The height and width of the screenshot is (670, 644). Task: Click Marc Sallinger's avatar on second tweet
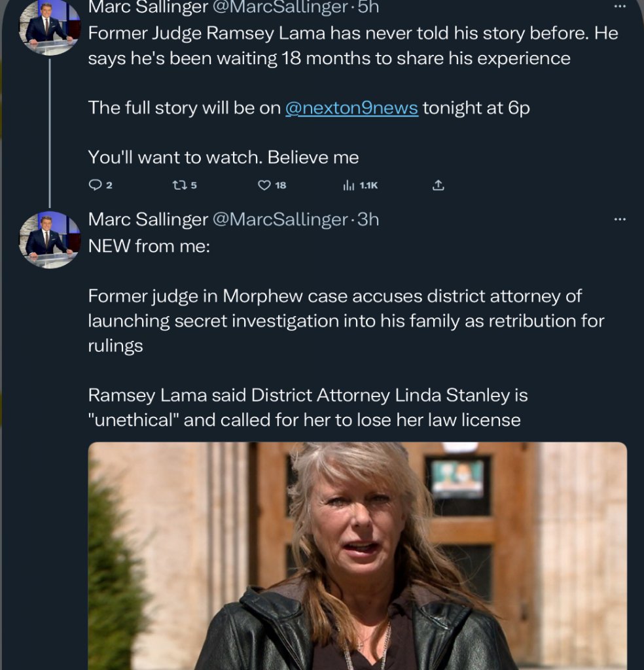pyautogui.click(x=50, y=239)
